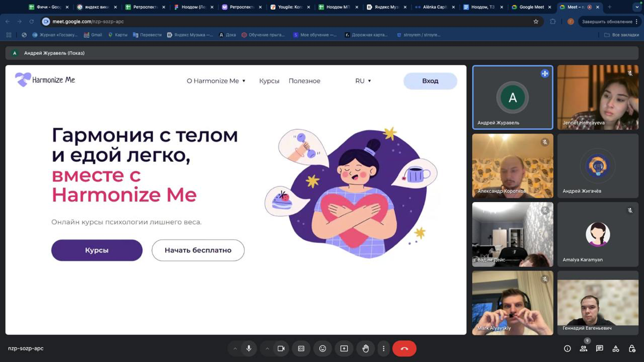Switch to the Alënka Capital tab

point(435,7)
